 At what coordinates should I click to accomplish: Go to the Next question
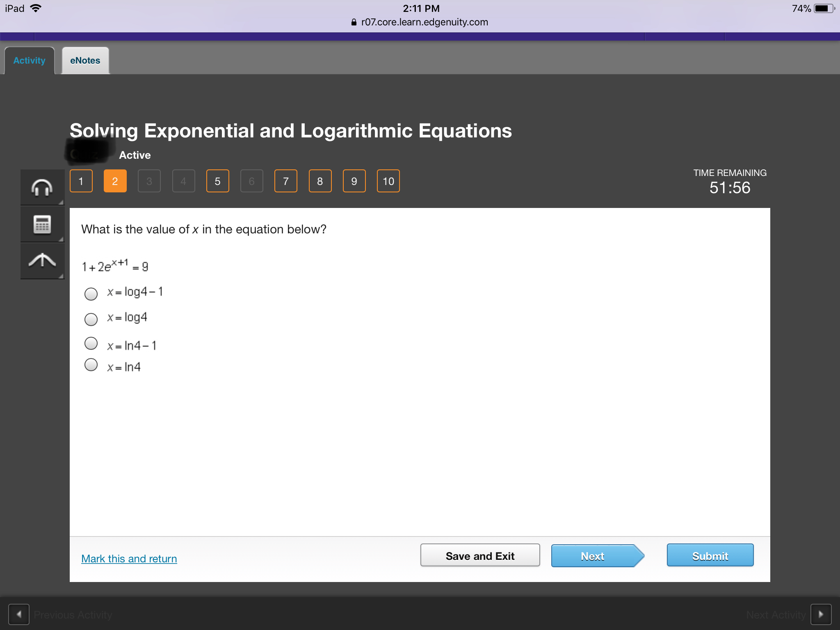pyautogui.click(x=593, y=556)
